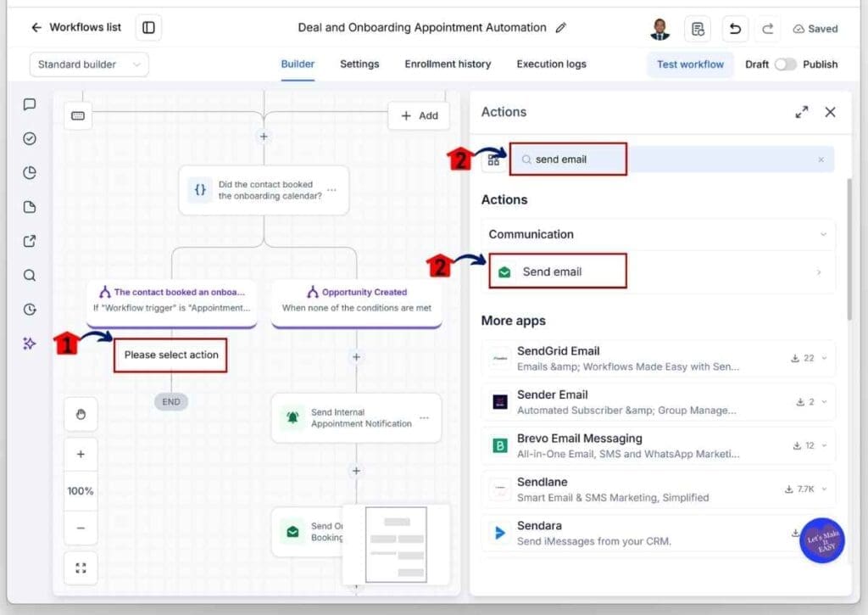Zoom in the canvas with plus
This screenshot has width=868, height=615.
pos(81,455)
